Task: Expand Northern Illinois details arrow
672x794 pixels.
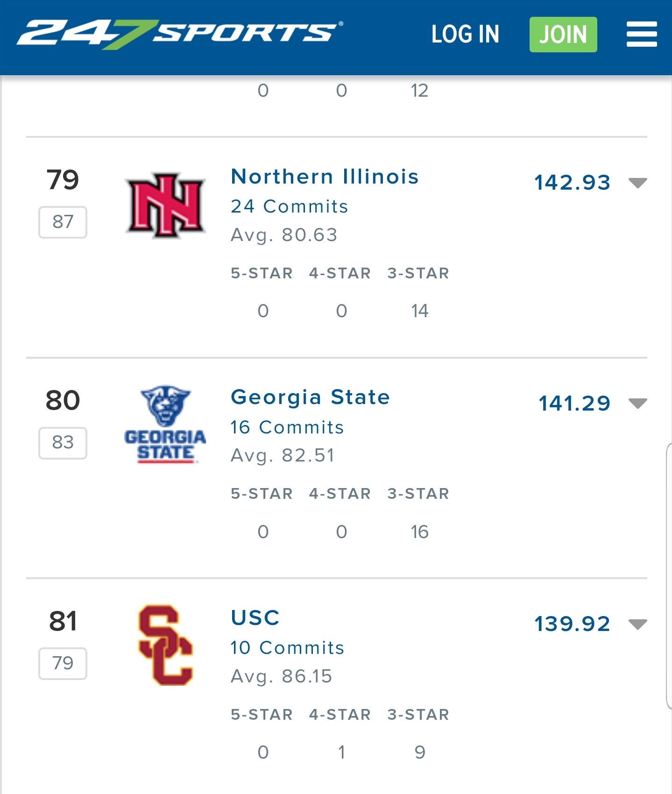Action: click(637, 183)
